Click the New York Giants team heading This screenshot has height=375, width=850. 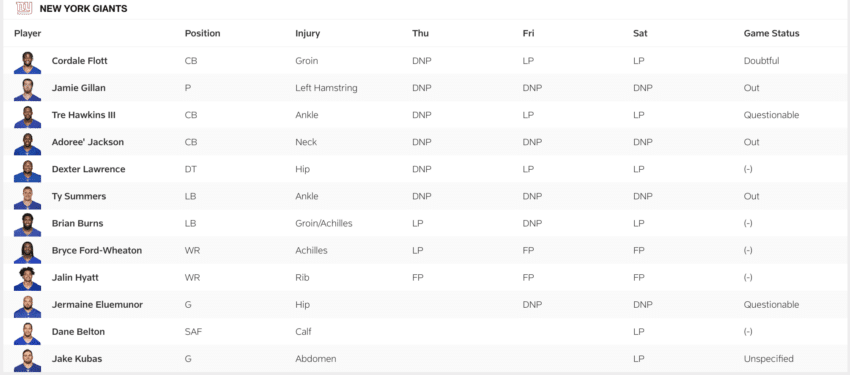(x=83, y=9)
